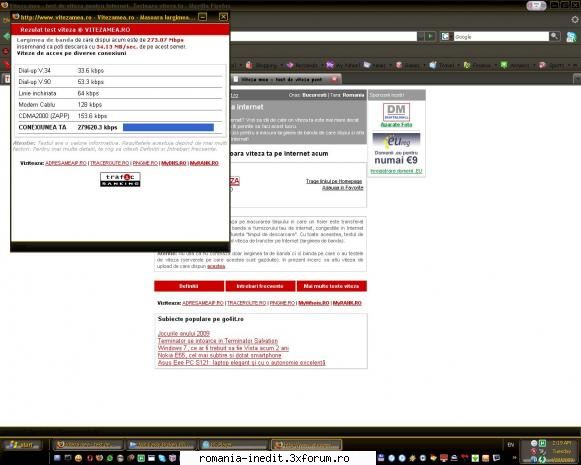Open the Games toolbar bookmark
The image size is (581, 465).
(408, 66)
